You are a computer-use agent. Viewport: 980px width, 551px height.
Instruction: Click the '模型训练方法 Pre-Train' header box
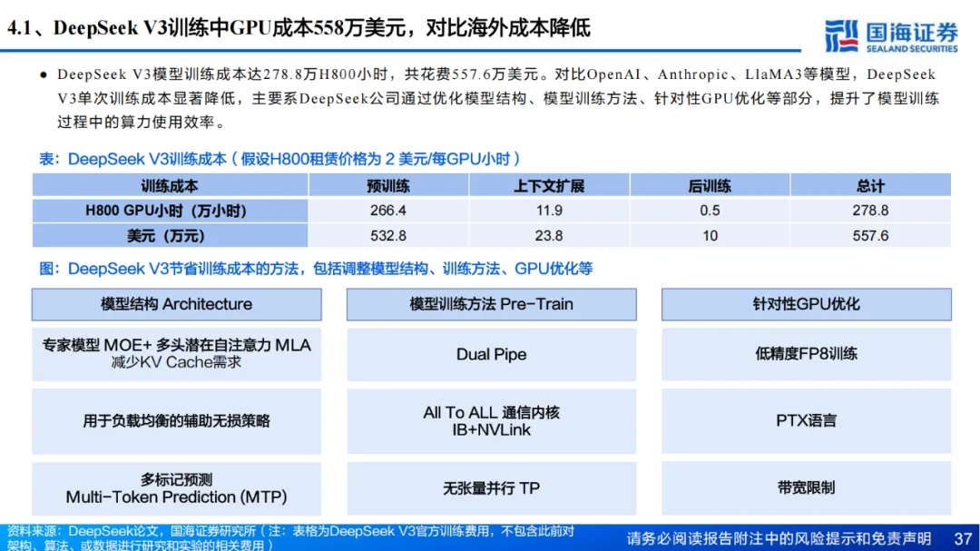(491, 305)
